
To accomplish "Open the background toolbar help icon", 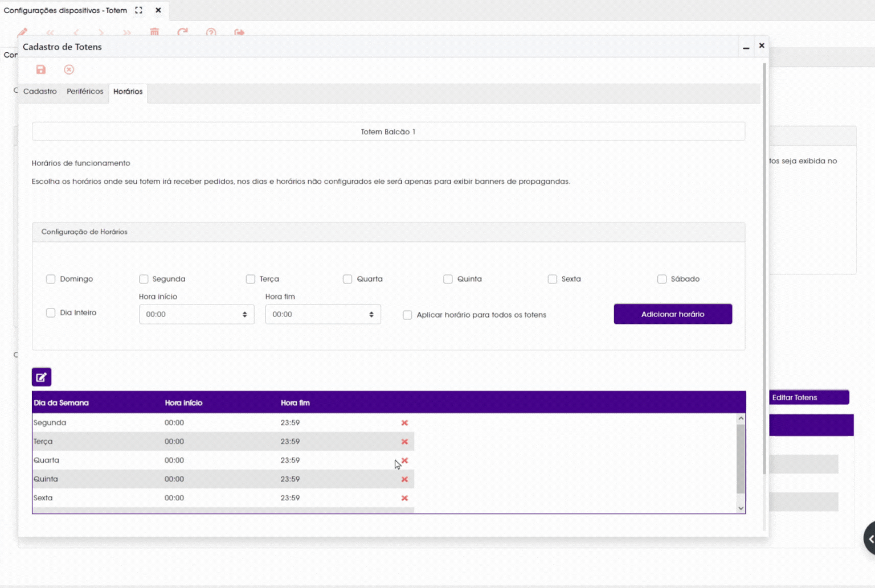I will tap(211, 32).
